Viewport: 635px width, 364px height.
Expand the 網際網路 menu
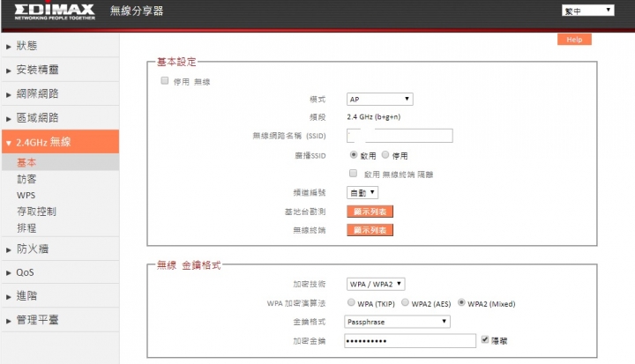click(60, 94)
